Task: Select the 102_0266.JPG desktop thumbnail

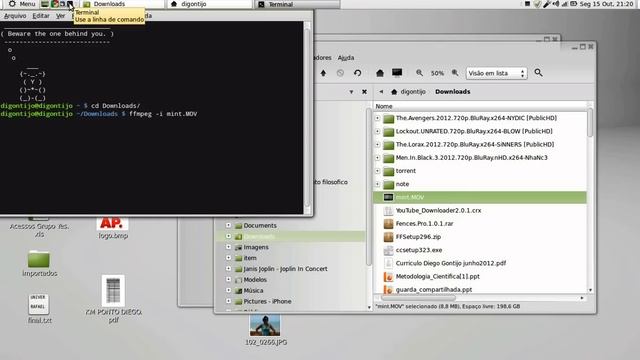Action: 265,330
